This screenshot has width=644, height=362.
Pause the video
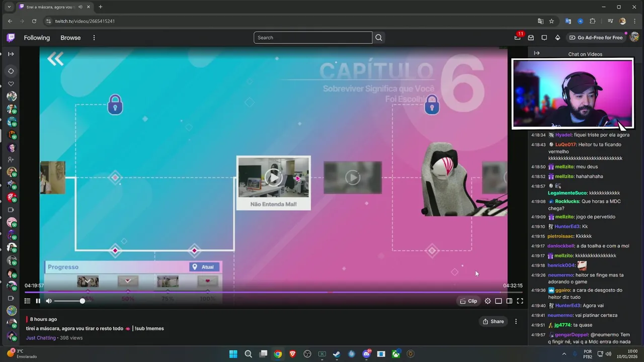click(38, 301)
